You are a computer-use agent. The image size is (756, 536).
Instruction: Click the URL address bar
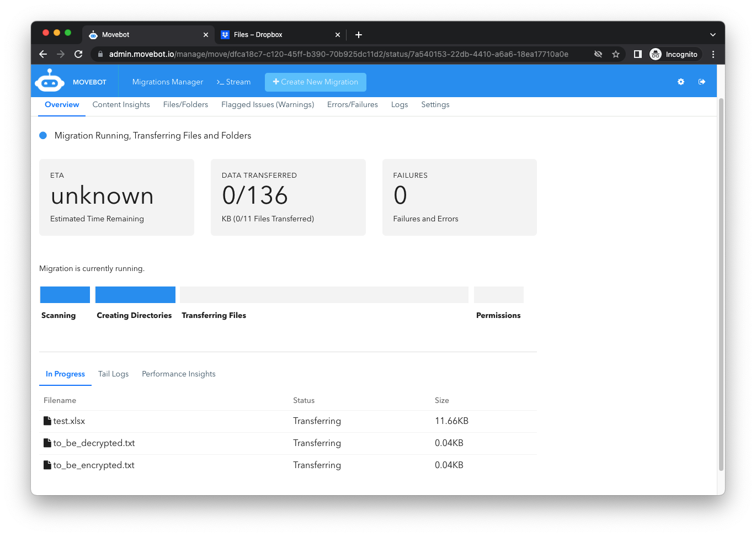[x=338, y=54]
